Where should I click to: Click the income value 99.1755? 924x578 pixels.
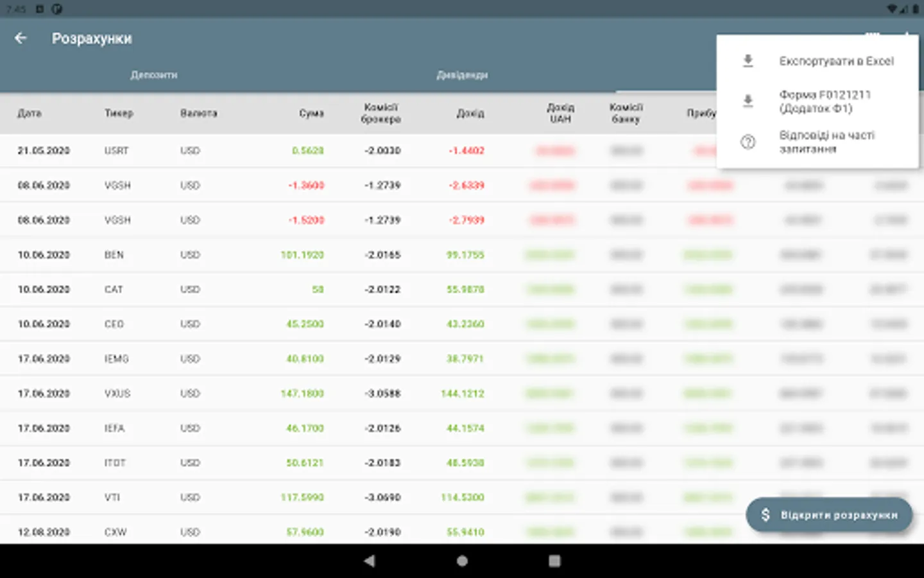465,255
